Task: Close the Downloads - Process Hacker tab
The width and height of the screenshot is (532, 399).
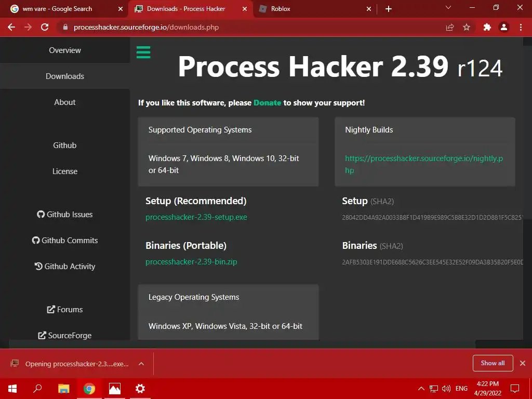Action: (245, 9)
